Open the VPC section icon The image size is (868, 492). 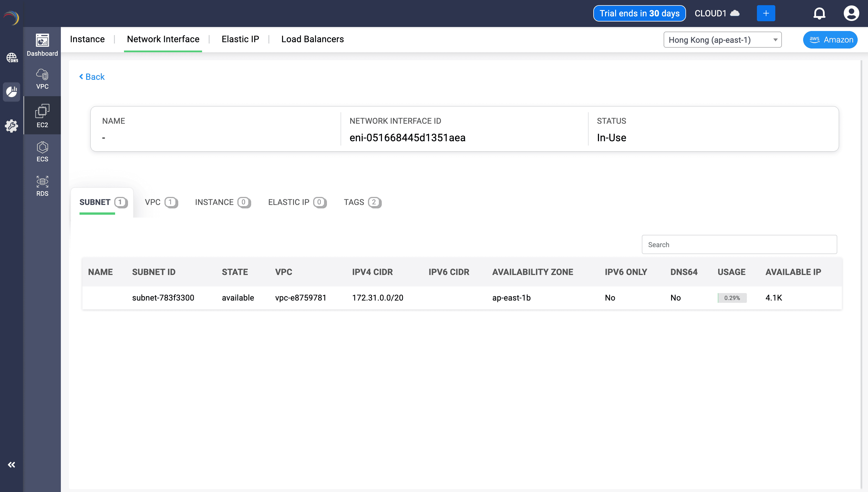point(42,79)
